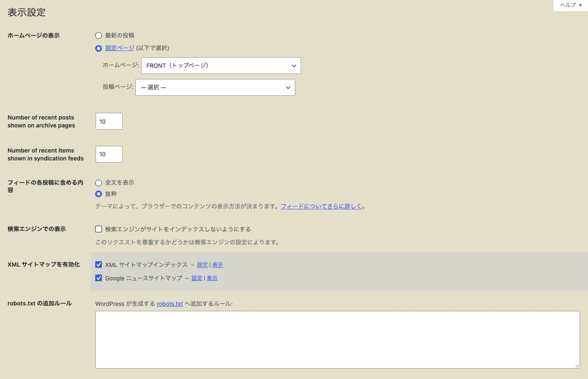Click the search engine request note text
This screenshot has height=379, width=588.
[188, 242]
